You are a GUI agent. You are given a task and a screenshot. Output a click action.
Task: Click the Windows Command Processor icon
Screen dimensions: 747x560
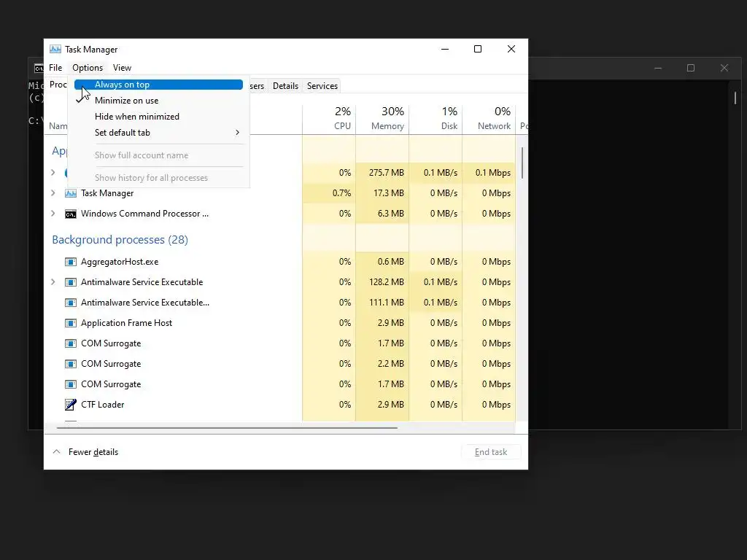[x=71, y=214]
